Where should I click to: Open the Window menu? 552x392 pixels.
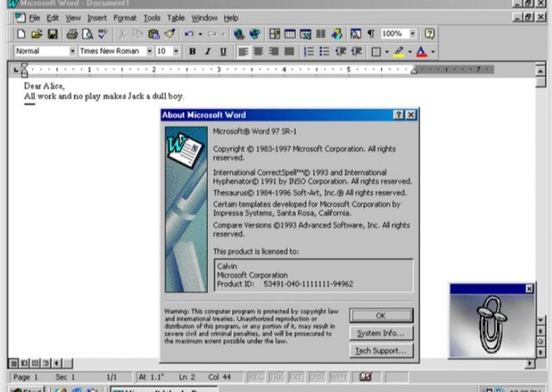pos(204,18)
